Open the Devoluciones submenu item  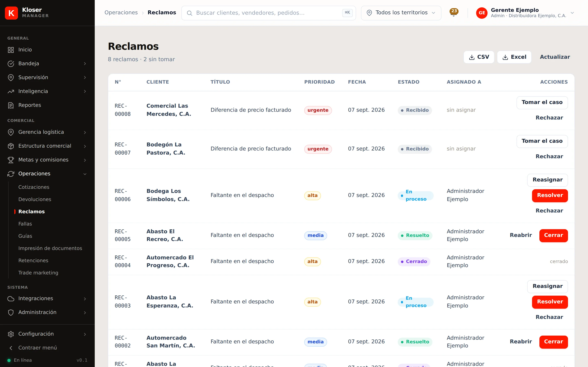[x=35, y=199]
